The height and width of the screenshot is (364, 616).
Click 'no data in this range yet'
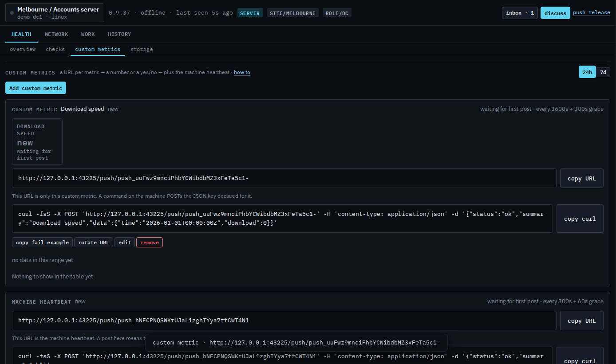[x=43, y=260]
